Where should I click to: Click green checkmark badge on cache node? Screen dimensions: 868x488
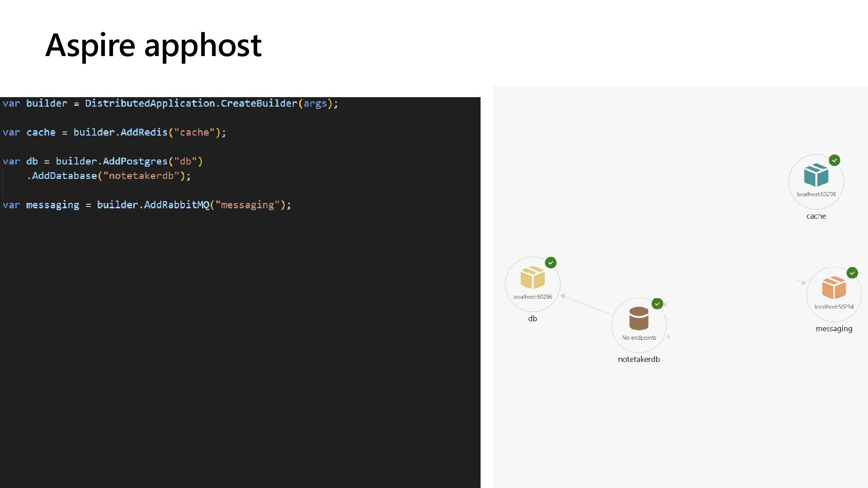click(835, 160)
